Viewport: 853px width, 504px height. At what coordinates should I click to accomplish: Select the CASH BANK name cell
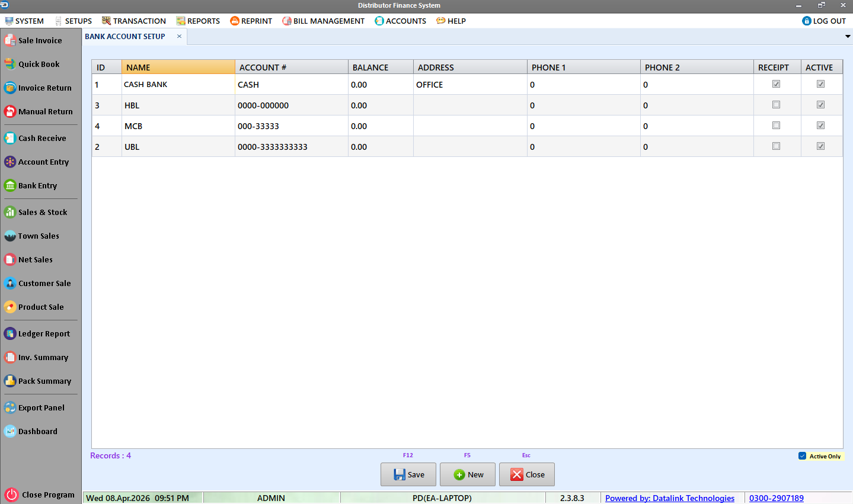pyautogui.click(x=178, y=84)
